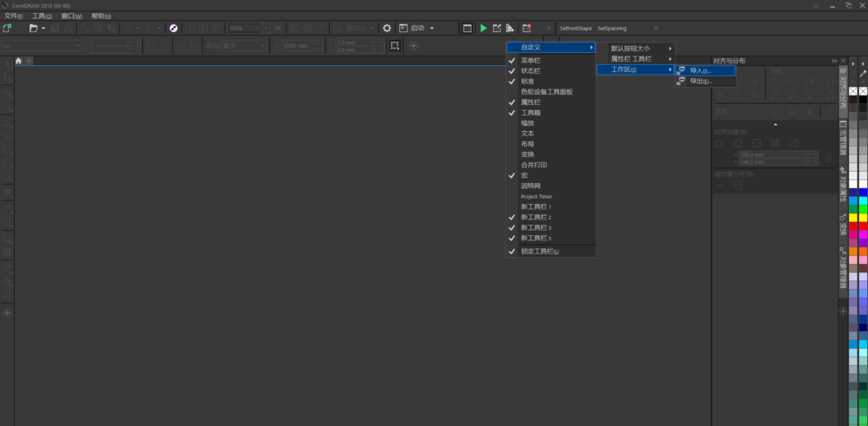Toggle 菜单栏 toolbar checkmark
Image resolution: width=868 pixels, height=426 pixels.
point(511,61)
